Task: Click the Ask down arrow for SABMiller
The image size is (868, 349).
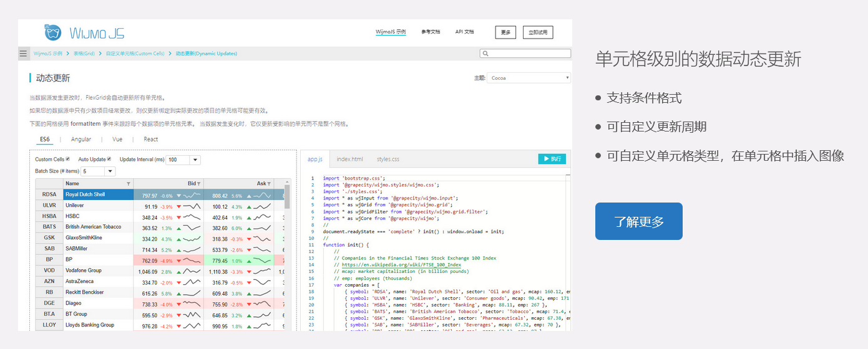Action: (248, 249)
